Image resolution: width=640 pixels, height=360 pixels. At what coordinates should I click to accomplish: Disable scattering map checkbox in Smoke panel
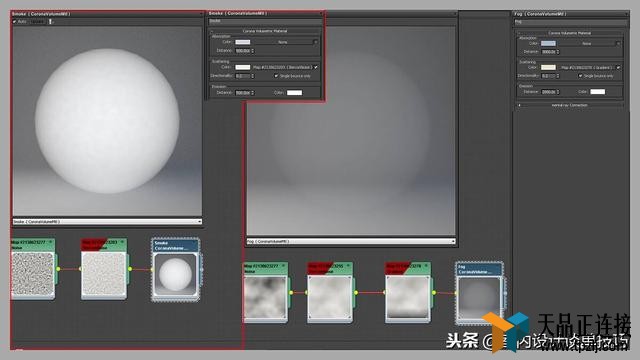click(316, 67)
